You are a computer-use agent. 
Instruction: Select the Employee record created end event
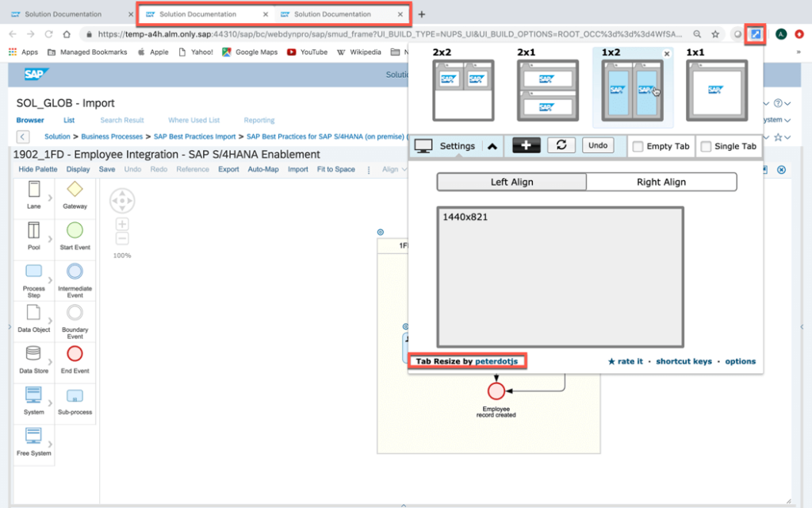496,391
